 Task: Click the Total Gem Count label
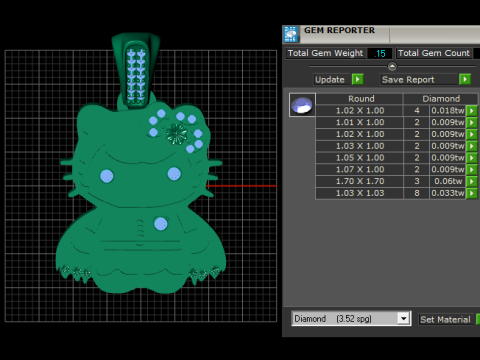[x=434, y=53]
